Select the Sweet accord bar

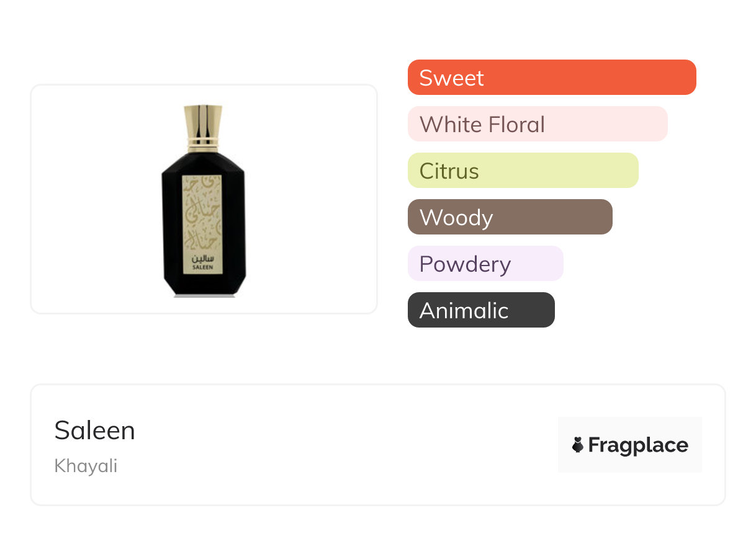[551, 78]
